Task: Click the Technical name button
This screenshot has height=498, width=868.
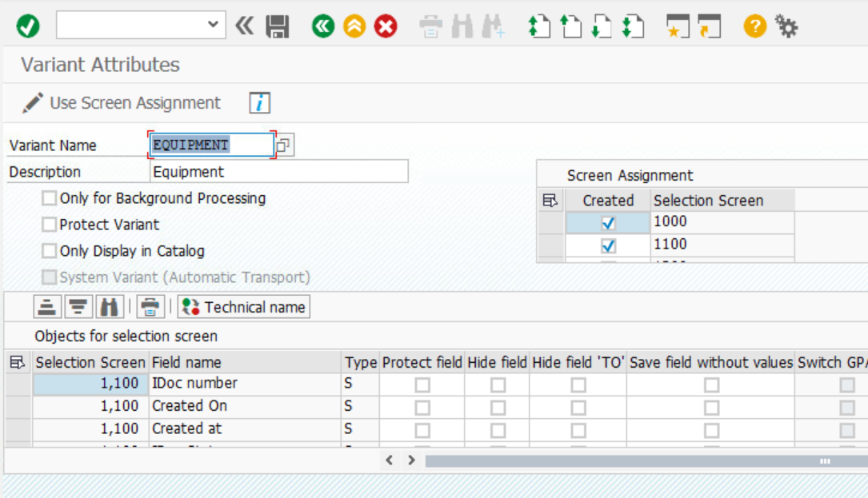Action: coord(243,306)
